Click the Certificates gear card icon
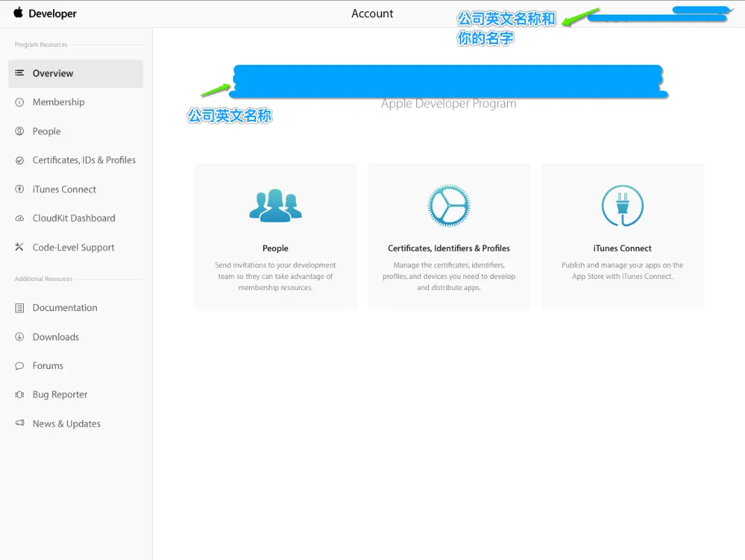Viewport: 745px width, 560px height. [x=449, y=206]
